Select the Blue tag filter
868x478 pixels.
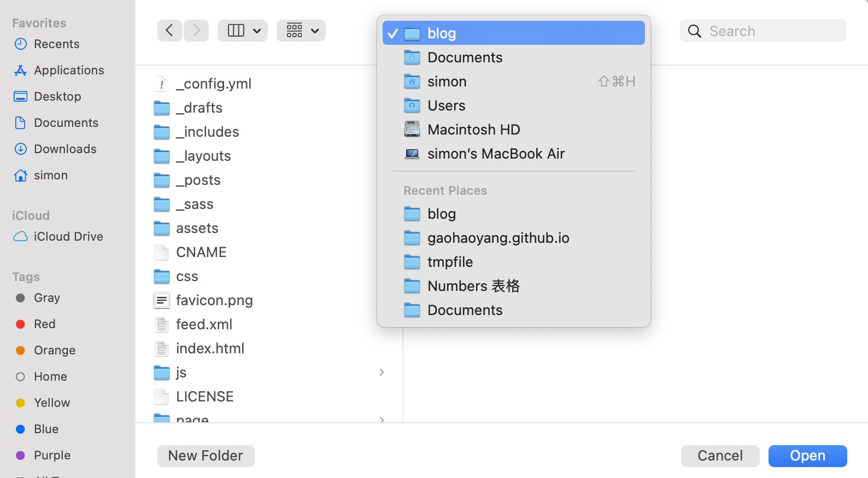[46, 429]
